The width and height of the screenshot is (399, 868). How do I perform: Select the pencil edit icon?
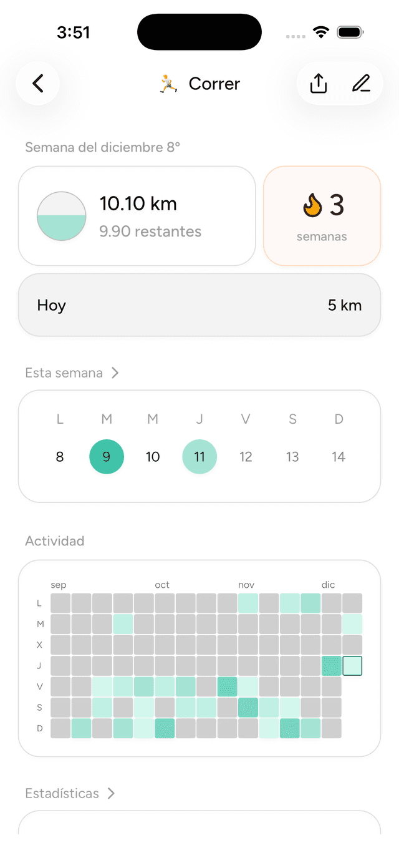point(362,83)
